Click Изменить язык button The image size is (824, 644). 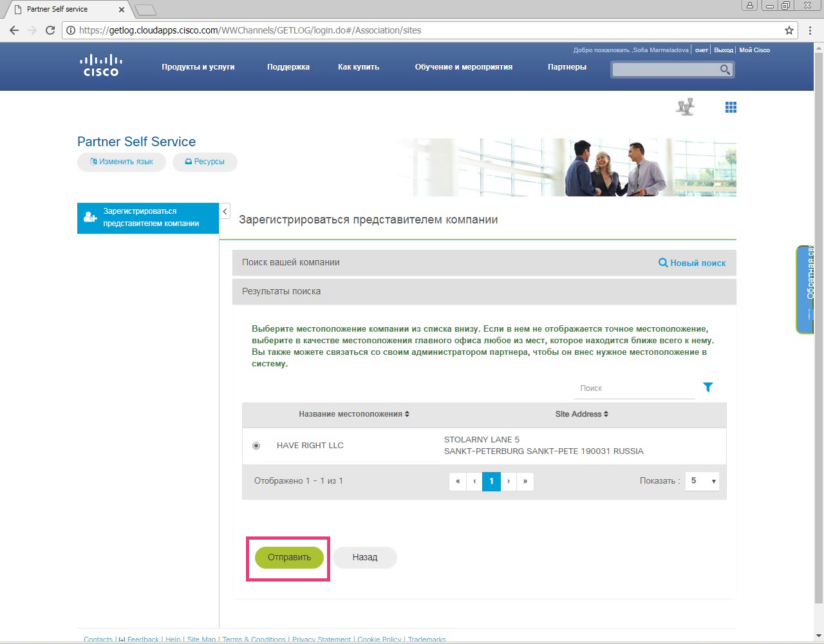pyautogui.click(x=122, y=162)
